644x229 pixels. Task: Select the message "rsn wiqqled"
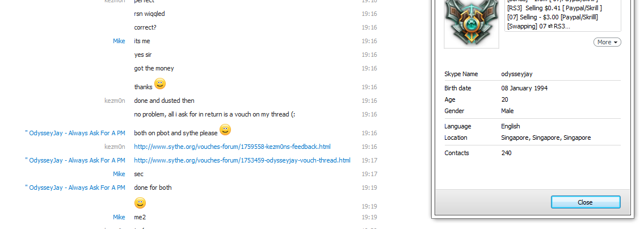(x=149, y=14)
